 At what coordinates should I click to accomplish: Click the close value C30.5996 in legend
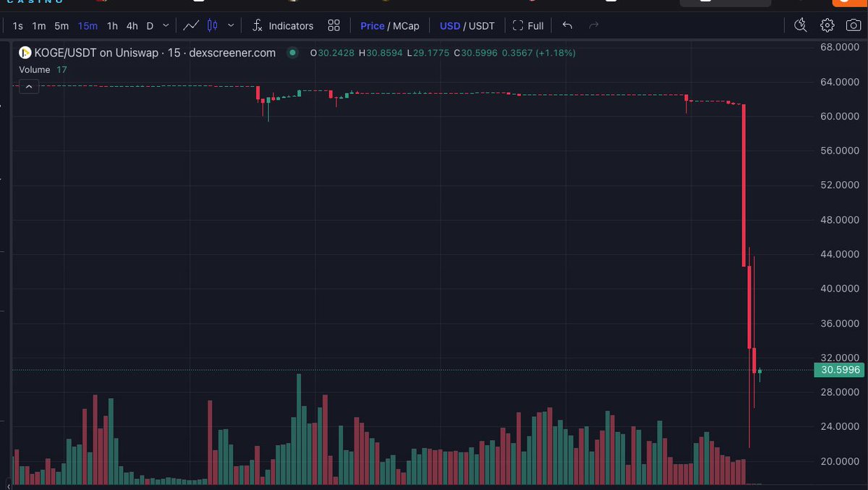(x=475, y=53)
